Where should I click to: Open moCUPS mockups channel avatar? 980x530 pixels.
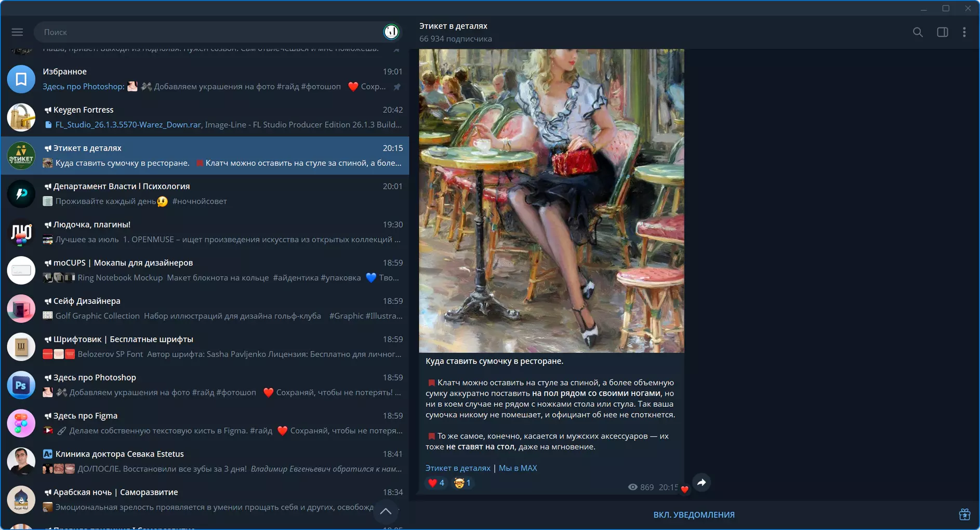[x=21, y=270]
